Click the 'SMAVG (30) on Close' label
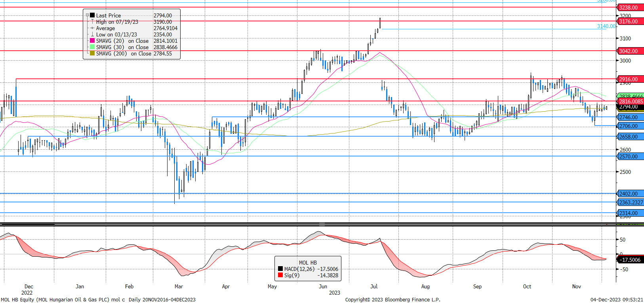Viewport: 644px width, 303px height. pos(122,47)
